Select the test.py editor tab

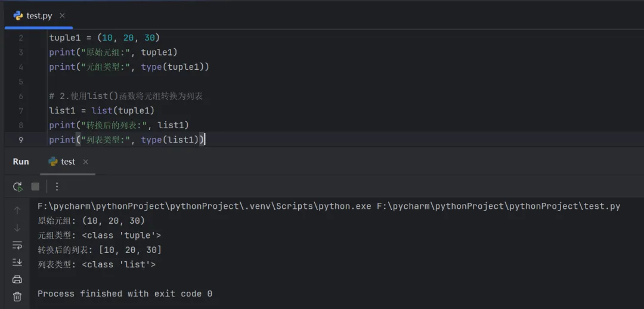(39, 16)
